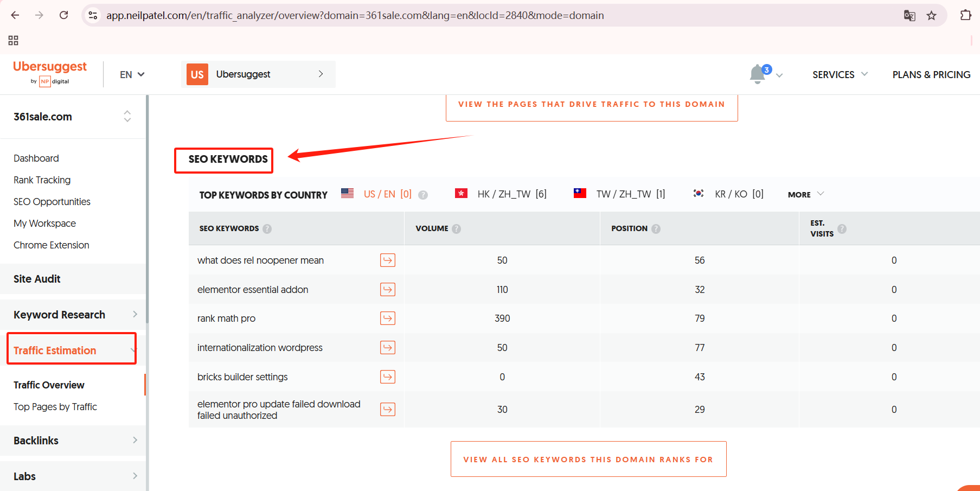Switch to the HK / ZH_TW keywords tab
This screenshot has height=491, width=980.
(513, 194)
